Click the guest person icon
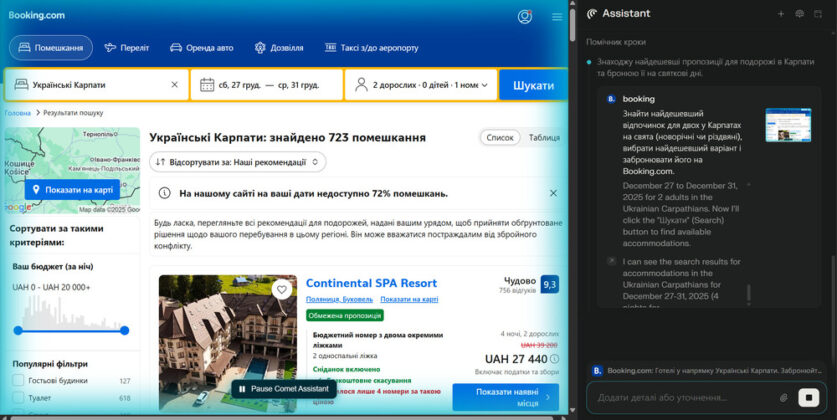This screenshot has height=420, width=837. click(361, 84)
